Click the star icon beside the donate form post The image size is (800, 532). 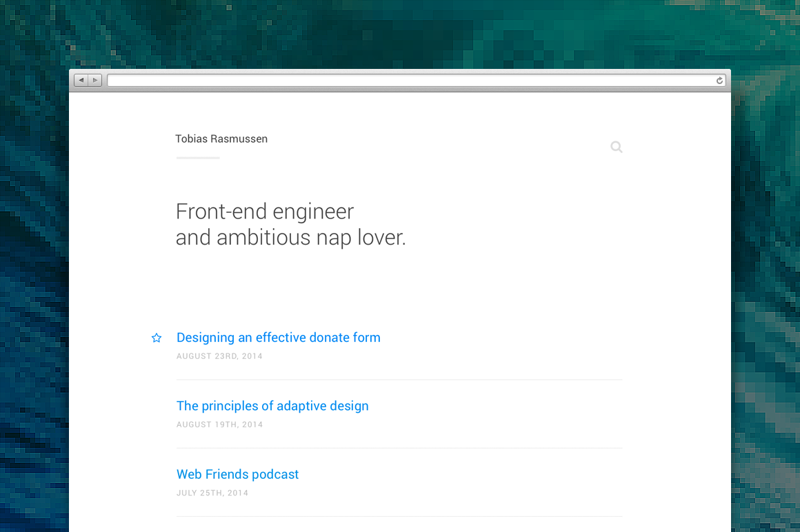(157, 338)
